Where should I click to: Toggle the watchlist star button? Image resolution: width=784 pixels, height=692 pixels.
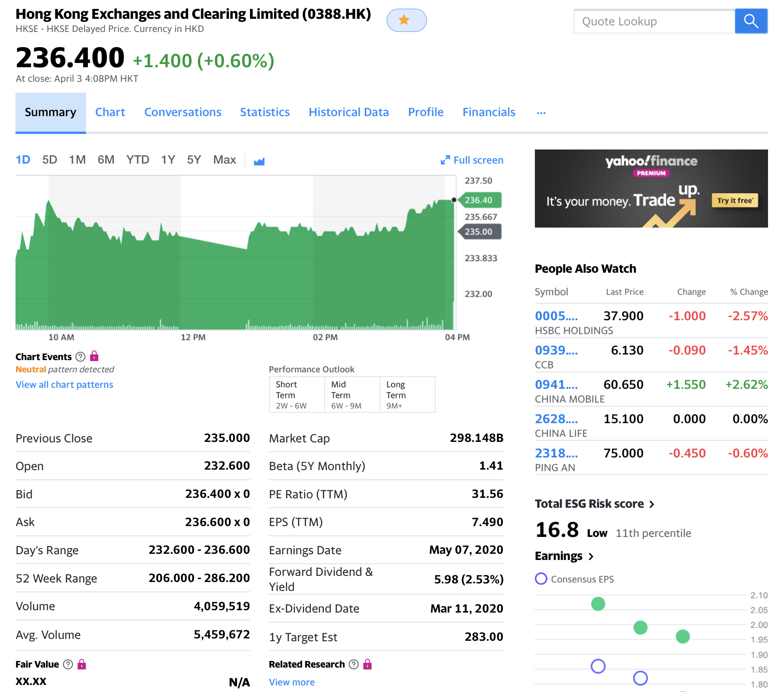pos(407,20)
